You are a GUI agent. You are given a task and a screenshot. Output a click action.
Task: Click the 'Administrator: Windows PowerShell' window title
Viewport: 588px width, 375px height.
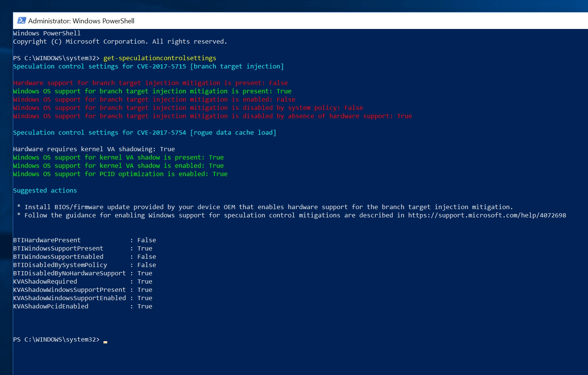click(81, 21)
